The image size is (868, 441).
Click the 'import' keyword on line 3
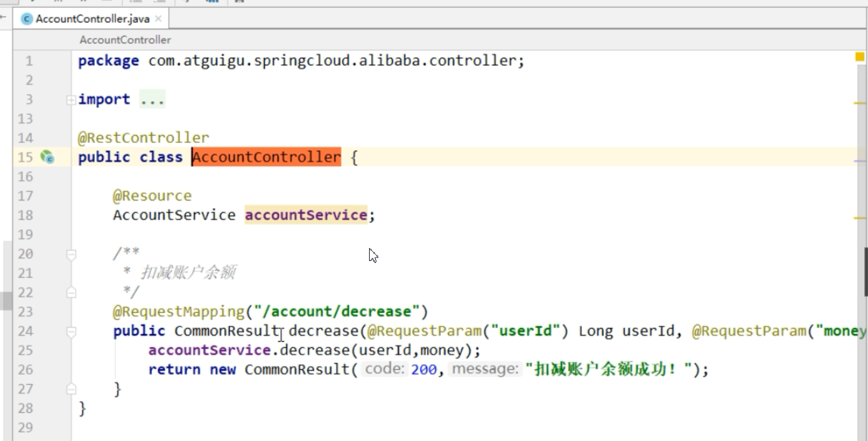pos(104,100)
